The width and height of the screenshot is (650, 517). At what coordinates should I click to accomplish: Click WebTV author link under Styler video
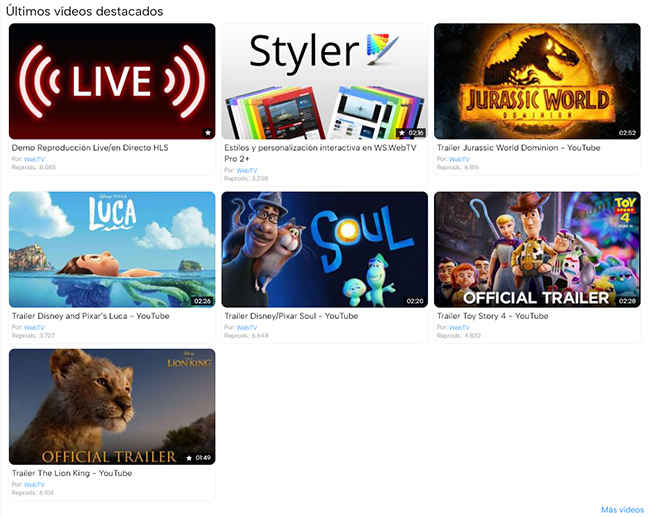[x=247, y=170]
